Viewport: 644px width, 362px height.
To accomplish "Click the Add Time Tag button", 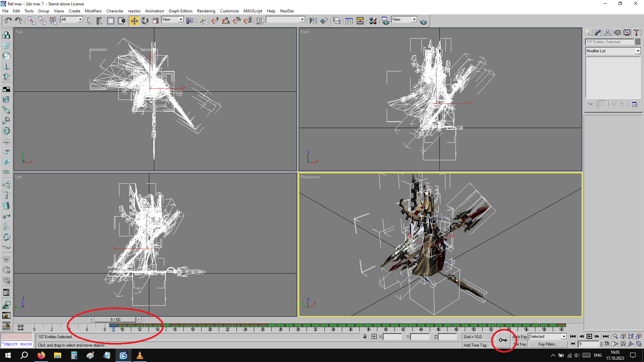I will click(x=475, y=345).
